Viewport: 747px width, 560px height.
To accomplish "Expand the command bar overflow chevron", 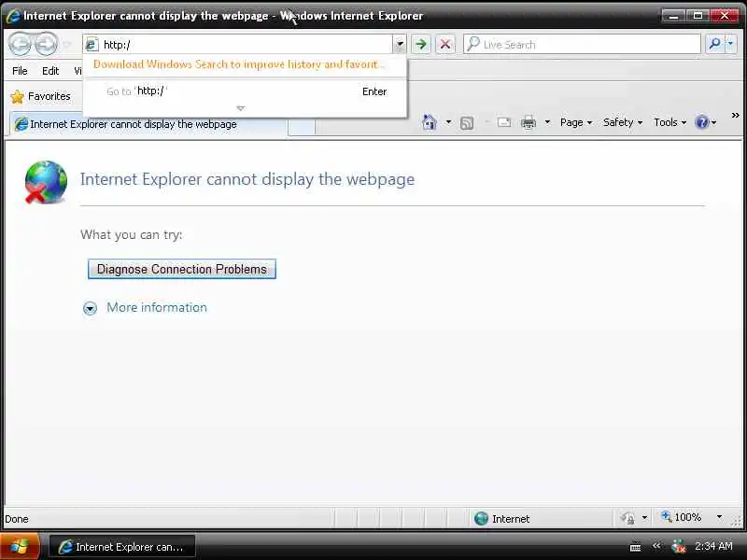I will (x=735, y=115).
